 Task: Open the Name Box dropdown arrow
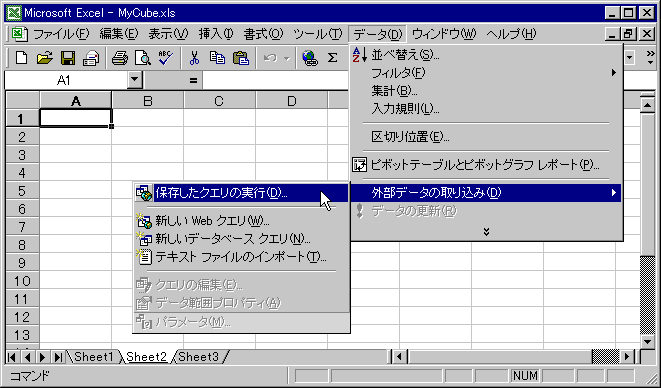pyautogui.click(x=135, y=80)
